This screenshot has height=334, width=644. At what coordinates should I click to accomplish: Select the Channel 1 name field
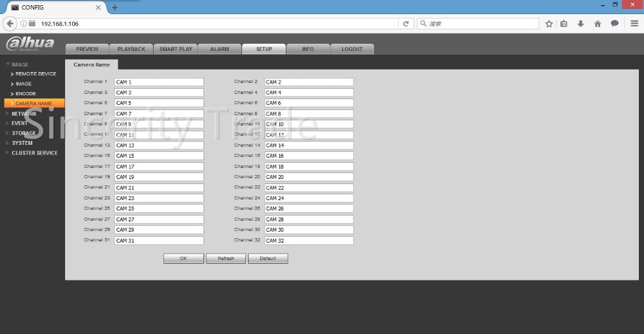tap(158, 82)
